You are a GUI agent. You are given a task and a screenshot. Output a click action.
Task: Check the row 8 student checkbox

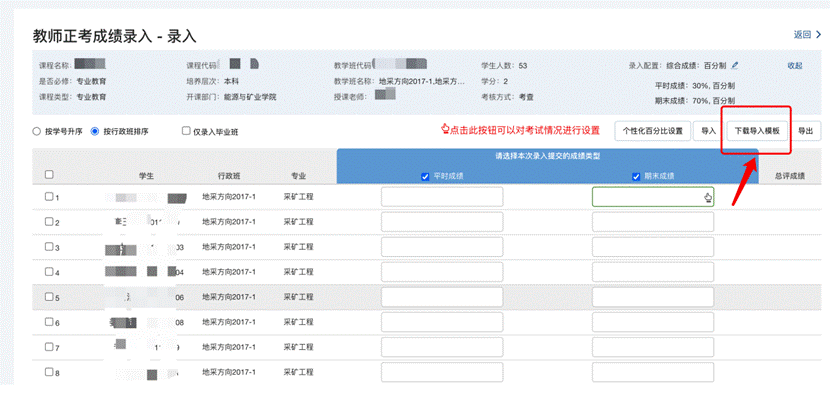pos(49,372)
